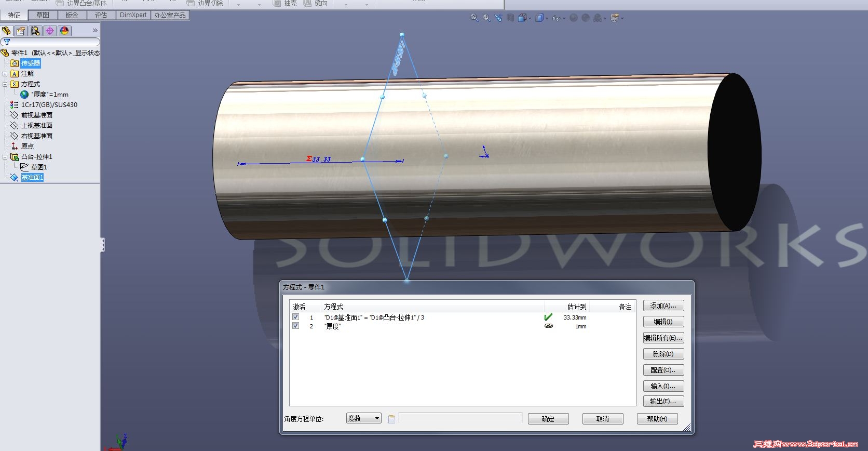The height and width of the screenshot is (451, 868).
Task: Open the DimXpertManager crosshair tab icon
Action: point(50,31)
